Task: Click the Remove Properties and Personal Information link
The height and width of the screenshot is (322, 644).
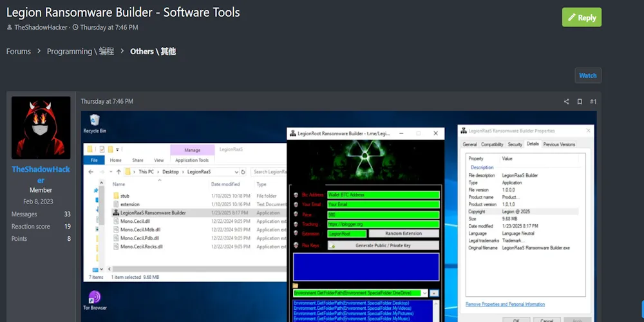Action: [x=505, y=305]
